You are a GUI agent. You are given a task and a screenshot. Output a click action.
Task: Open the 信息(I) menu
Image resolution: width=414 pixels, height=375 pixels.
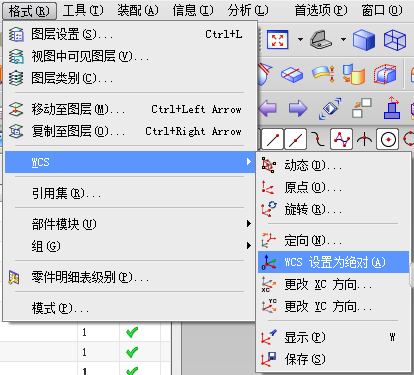tap(193, 11)
